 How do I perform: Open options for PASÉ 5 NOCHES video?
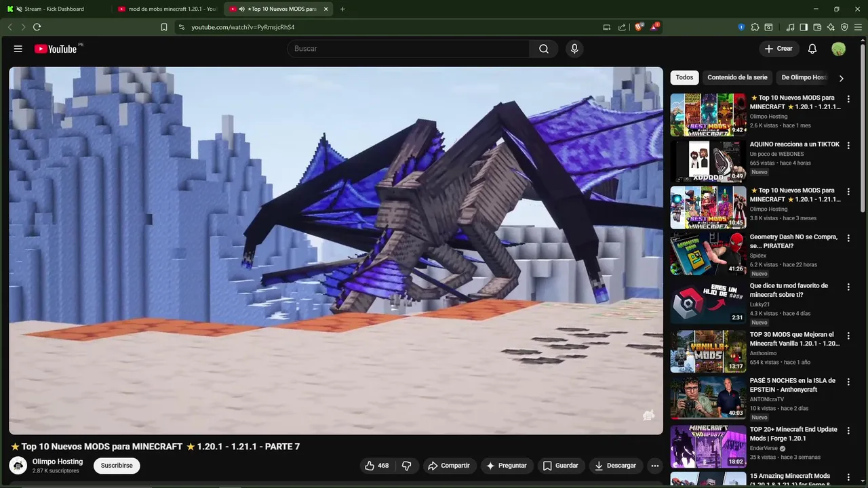(848, 382)
